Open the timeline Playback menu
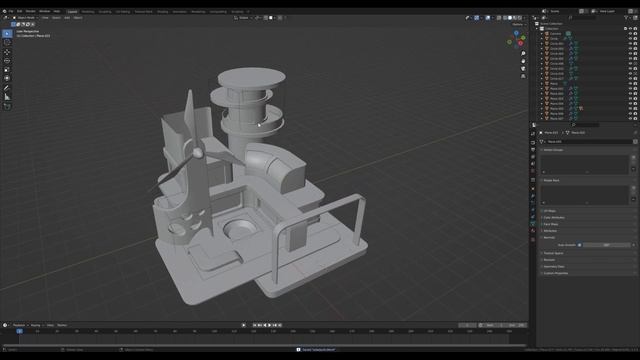This screenshot has width=640, height=360. (19, 325)
